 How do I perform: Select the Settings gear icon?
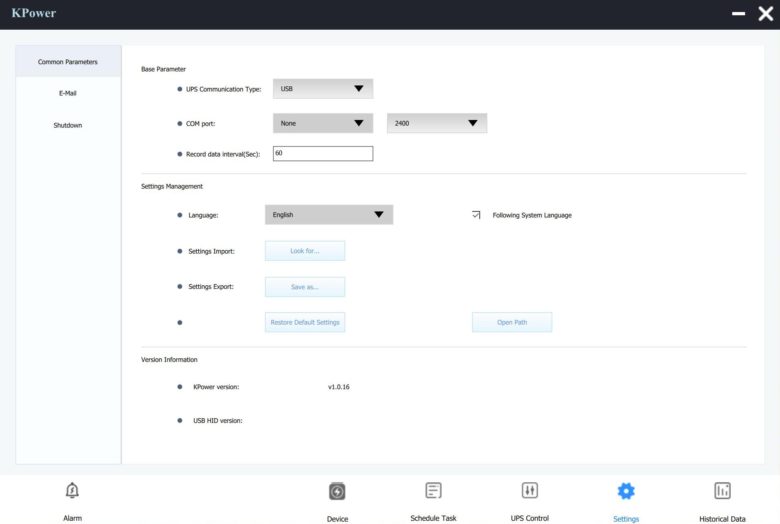point(626,491)
